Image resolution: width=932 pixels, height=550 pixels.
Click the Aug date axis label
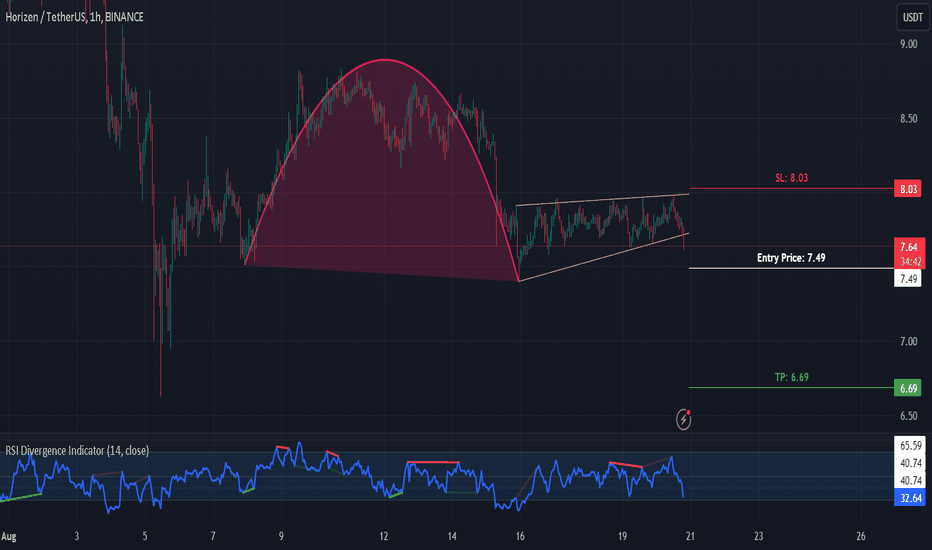click(x=9, y=536)
